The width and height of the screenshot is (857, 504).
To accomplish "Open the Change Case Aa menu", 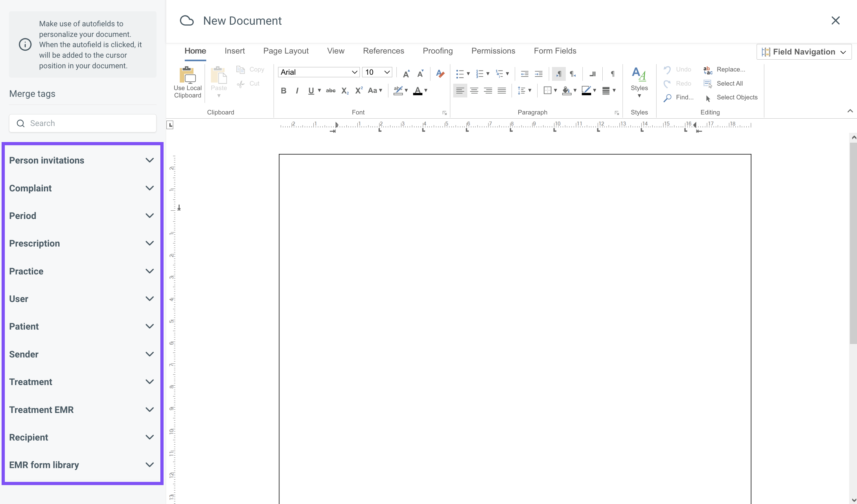I will (x=375, y=90).
